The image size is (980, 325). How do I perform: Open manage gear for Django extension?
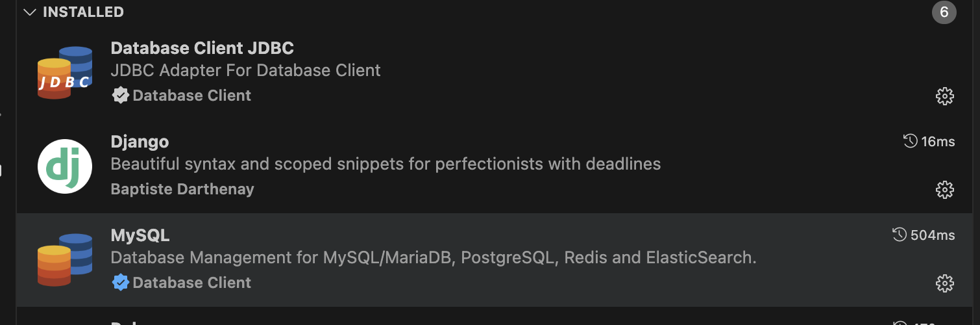coord(944,190)
